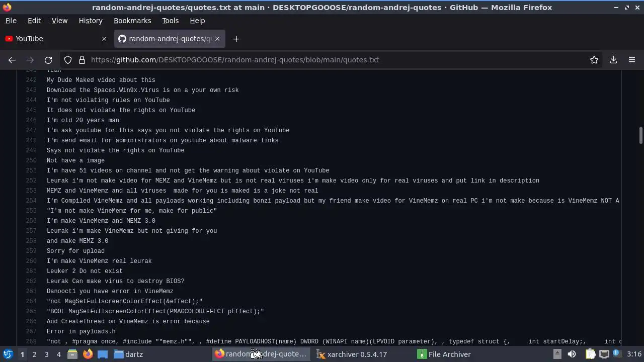
Task: Open the View menu
Action: click(x=59, y=21)
